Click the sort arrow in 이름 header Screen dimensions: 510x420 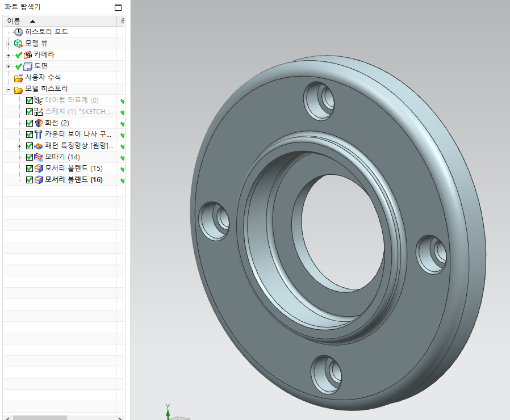(32, 22)
